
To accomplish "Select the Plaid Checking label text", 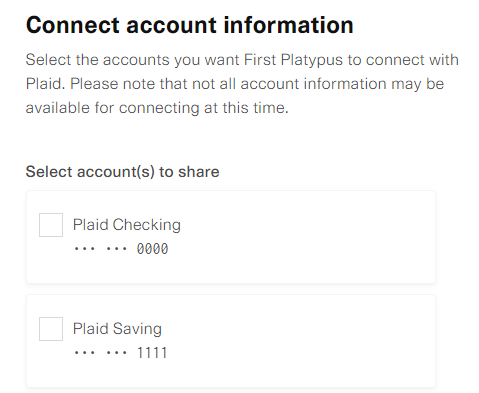I will [x=127, y=225].
